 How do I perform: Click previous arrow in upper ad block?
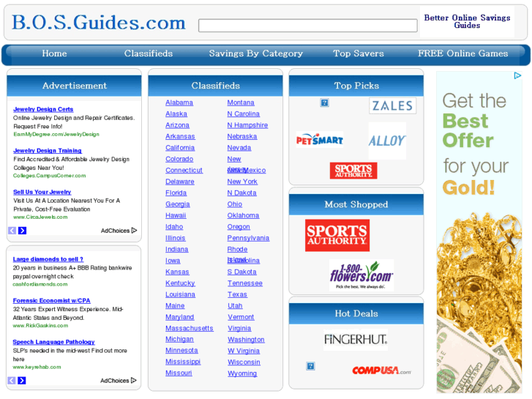coord(12,231)
